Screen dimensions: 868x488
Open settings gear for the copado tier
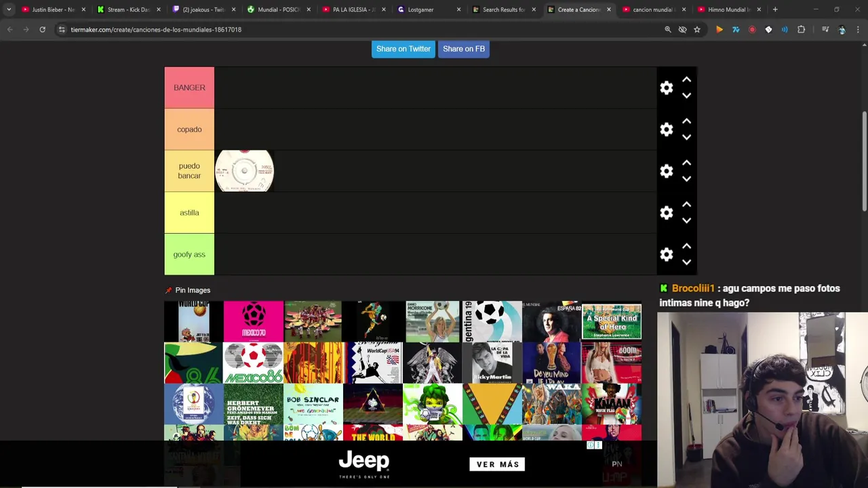tap(667, 129)
